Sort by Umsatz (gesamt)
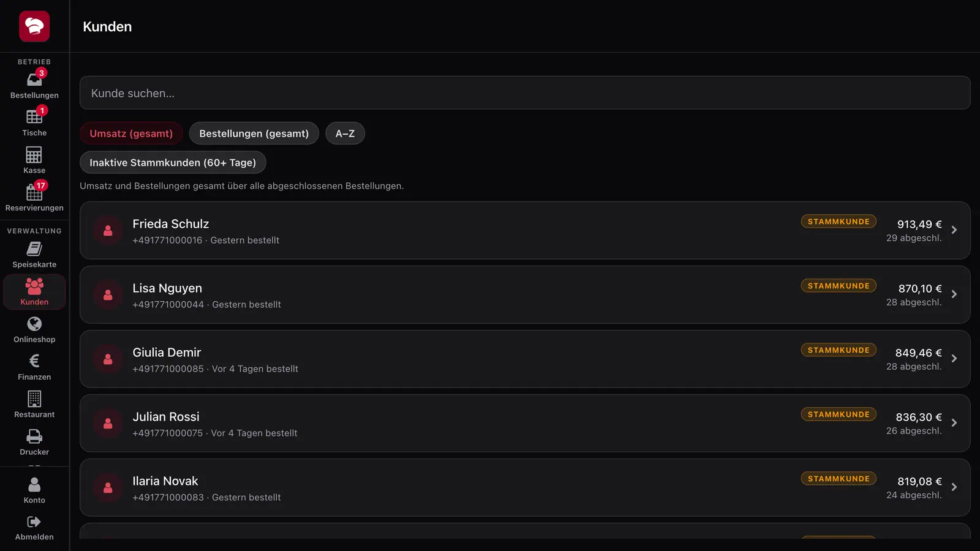Viewport: 980px width, 551px height. [131, 133]
